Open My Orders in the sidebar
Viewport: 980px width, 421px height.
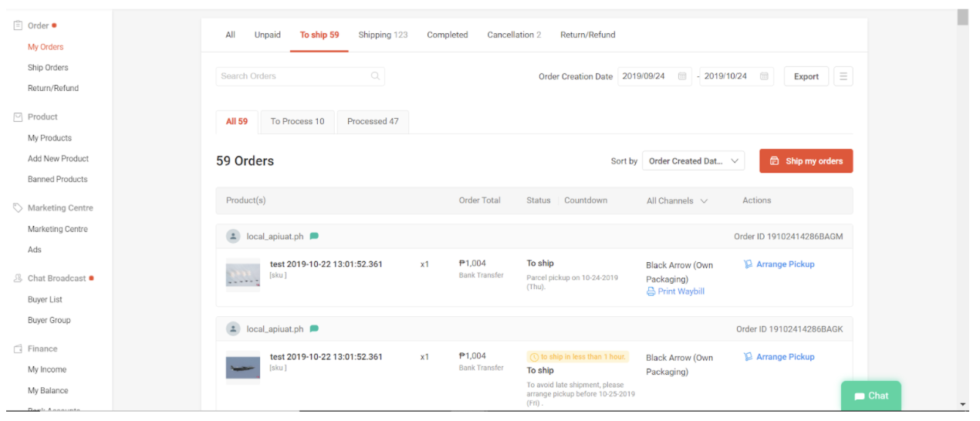click(46, 47)
